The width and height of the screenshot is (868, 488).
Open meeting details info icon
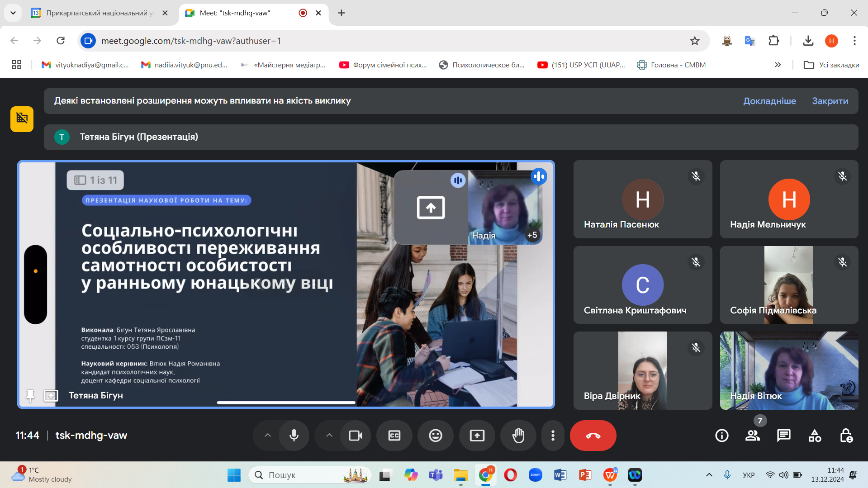[721, 436]
